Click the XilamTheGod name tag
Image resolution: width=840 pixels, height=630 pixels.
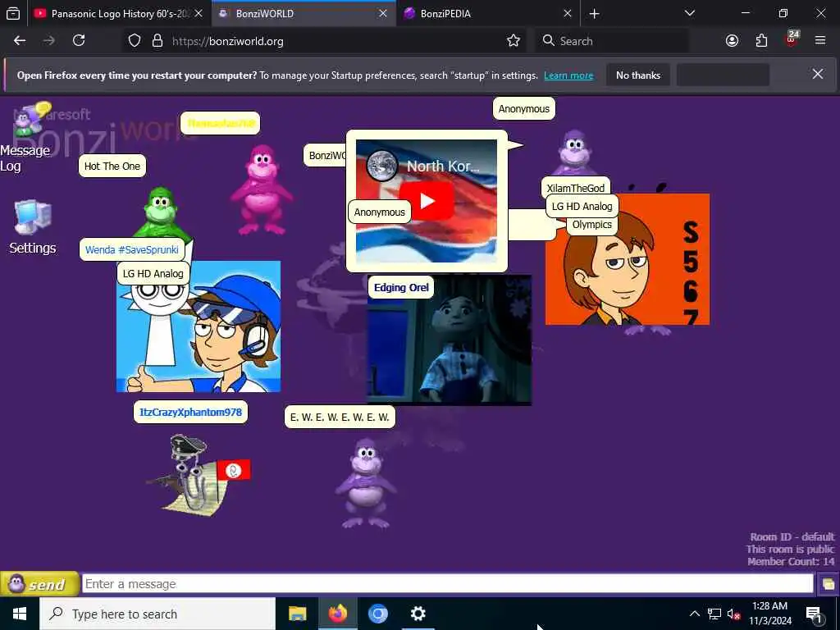point(575,188)
